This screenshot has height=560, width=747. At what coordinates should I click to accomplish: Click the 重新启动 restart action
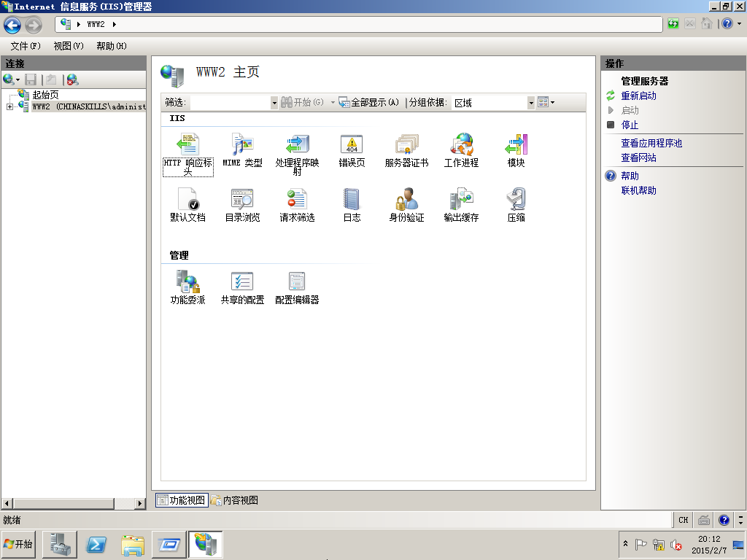click(638, 96)
